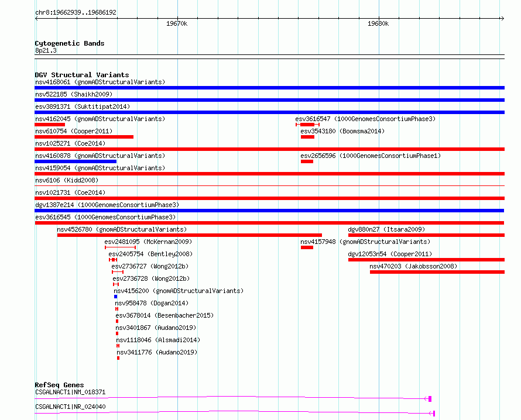The height and width of the screenshot is (420, 521).
Task: Select the red bar under nsv4526780
Action: pos(190,235)
